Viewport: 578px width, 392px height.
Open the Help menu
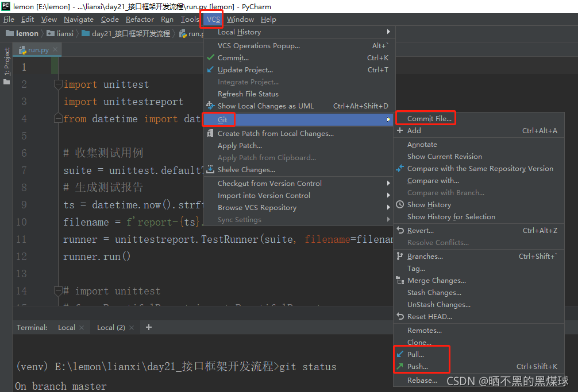[x=268, y=20]
